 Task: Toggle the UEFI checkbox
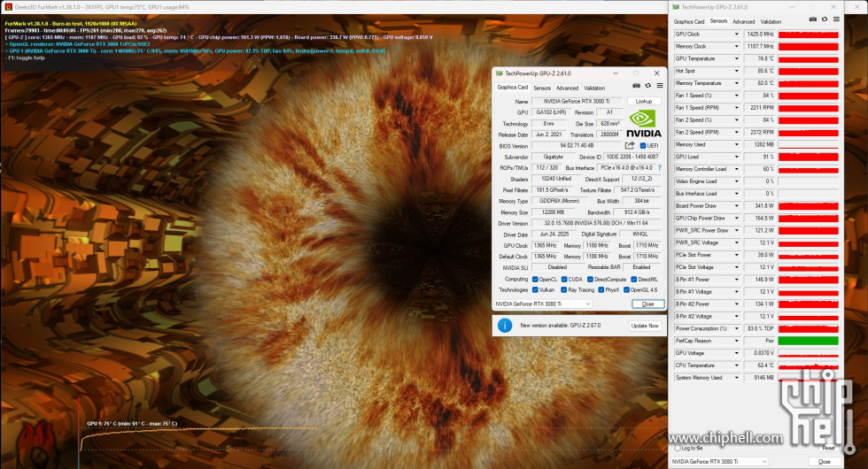643,146
